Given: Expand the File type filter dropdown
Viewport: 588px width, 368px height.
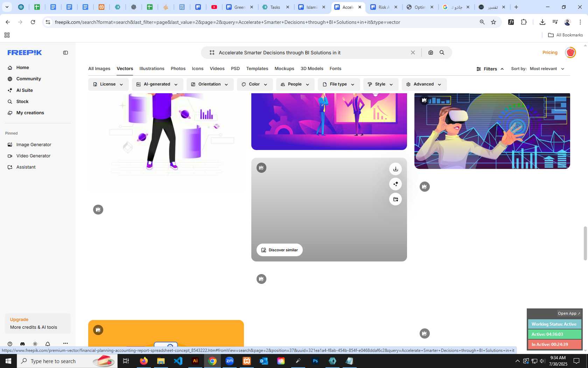Looking at the screenshot, I should tap(339, 84).
